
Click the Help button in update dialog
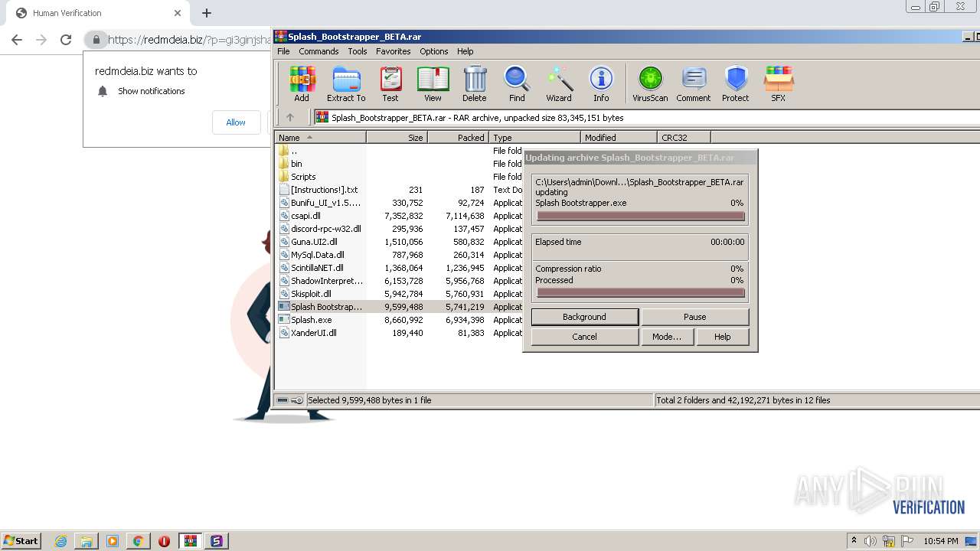pos(723,337)
